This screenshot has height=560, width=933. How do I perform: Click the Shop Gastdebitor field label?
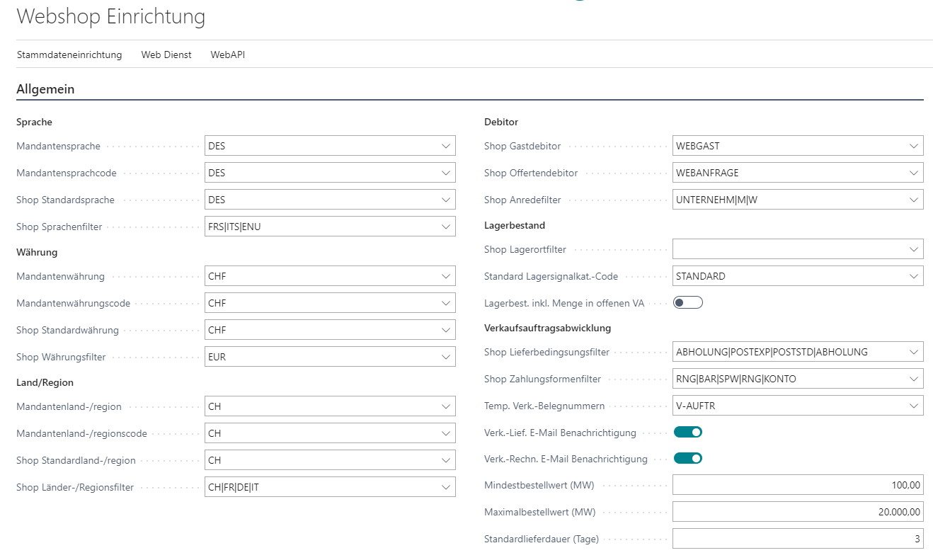click(522, 146)
